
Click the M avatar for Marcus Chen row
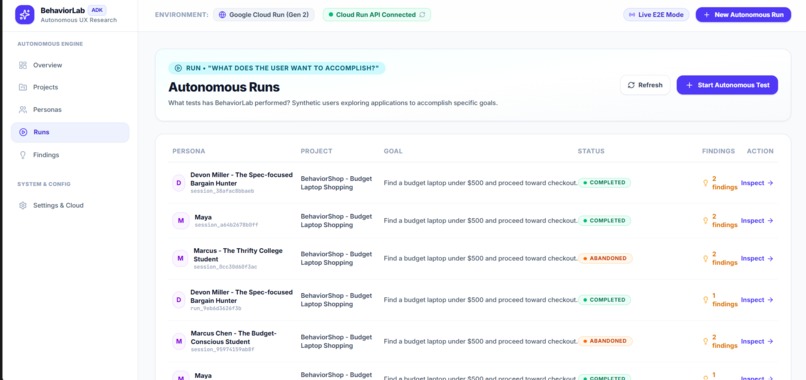coord(179,341)
